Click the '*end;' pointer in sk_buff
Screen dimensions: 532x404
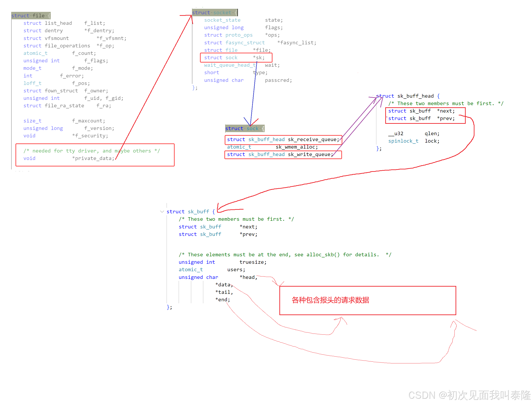223,300
